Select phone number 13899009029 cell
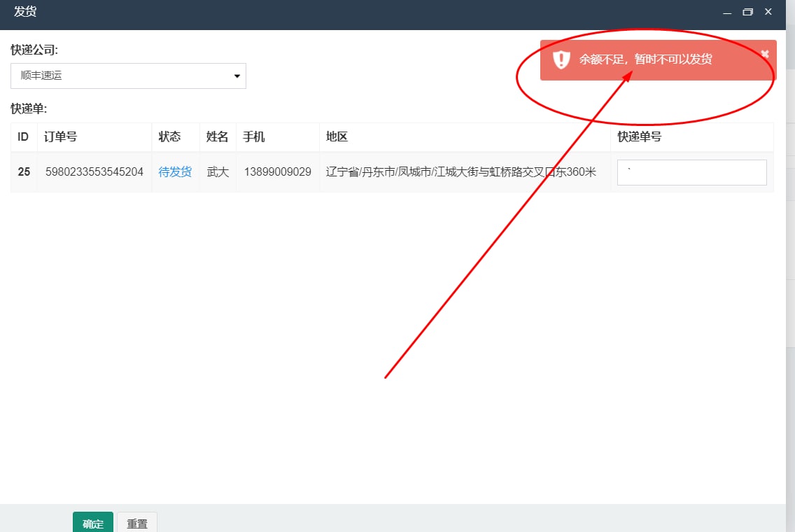 click(278, 171)
